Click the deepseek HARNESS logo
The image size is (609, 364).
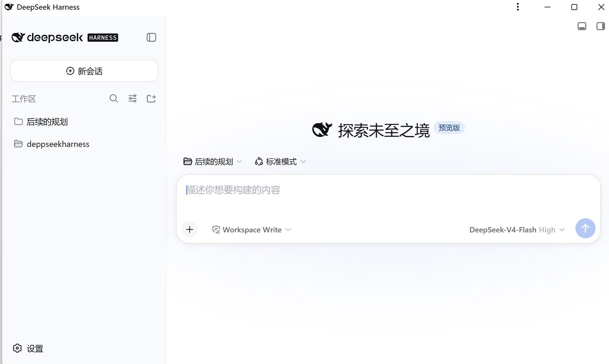65,37
